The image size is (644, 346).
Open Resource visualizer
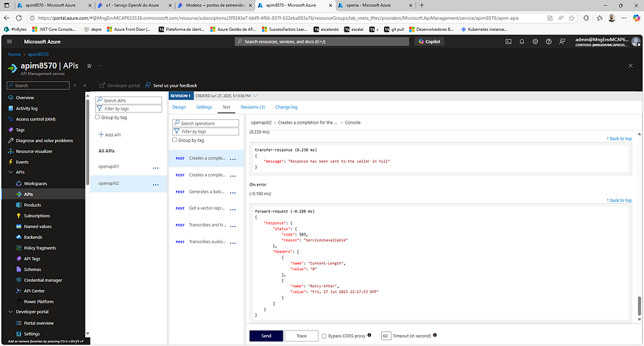(x=34, y=151)
